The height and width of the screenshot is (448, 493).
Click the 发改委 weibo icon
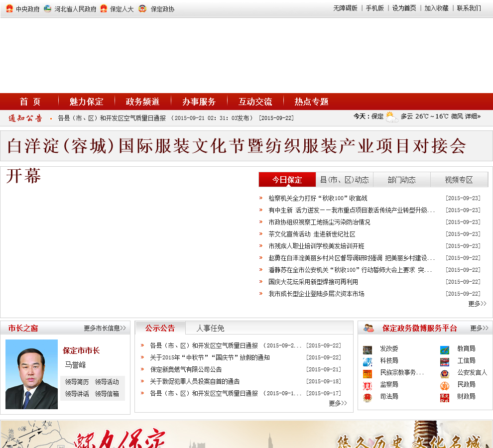tap(367, 349)
